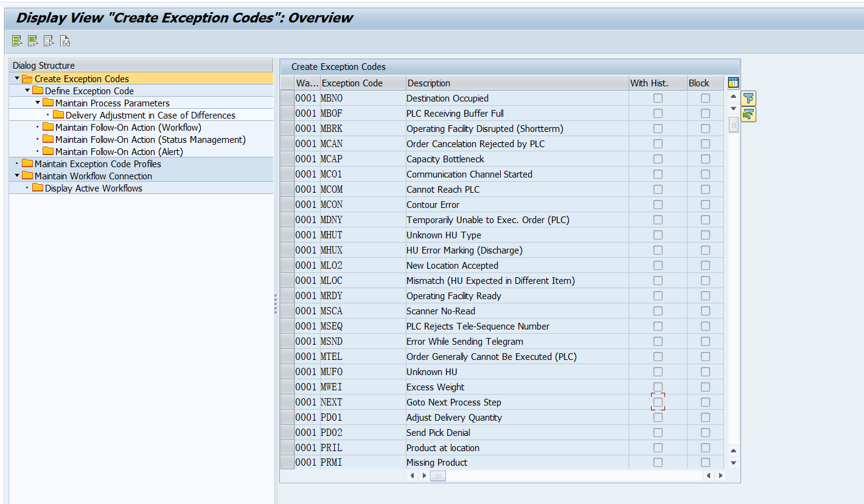Click folder icon of Maintain Follow-On Action (Workflow)
The image size is (864, 504).
48,128
